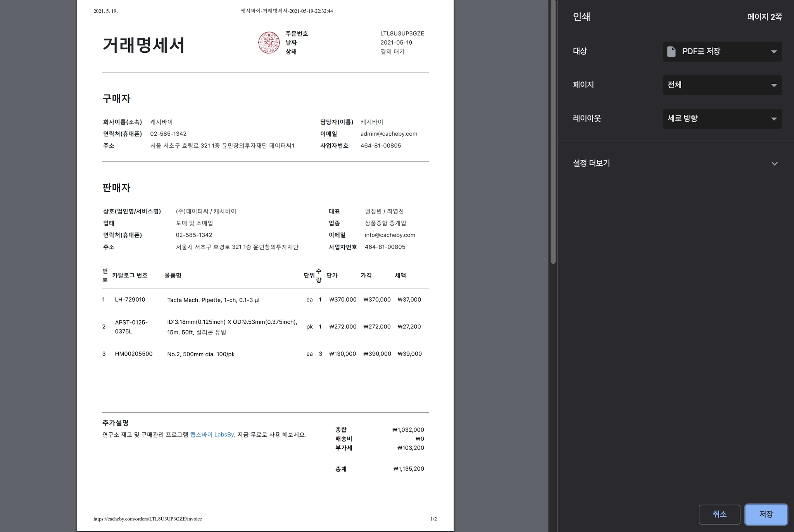Click the print preview vertical scrollbar
This screenshot has width=794, height=532.
[553, 132]
